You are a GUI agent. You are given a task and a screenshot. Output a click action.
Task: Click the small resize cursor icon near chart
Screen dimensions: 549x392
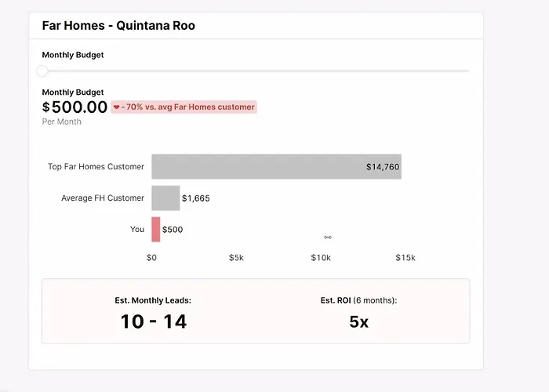click(x=328, y=237)
